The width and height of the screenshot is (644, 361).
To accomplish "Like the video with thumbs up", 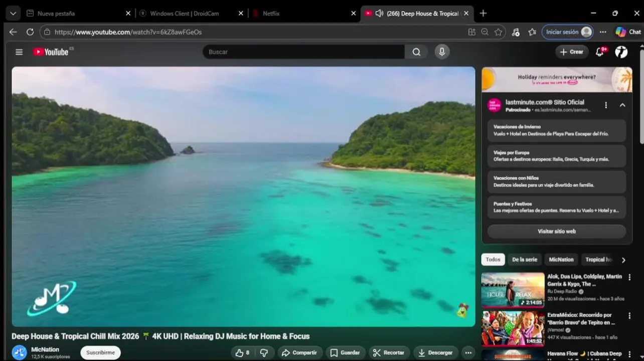I will tap(243, 352).
